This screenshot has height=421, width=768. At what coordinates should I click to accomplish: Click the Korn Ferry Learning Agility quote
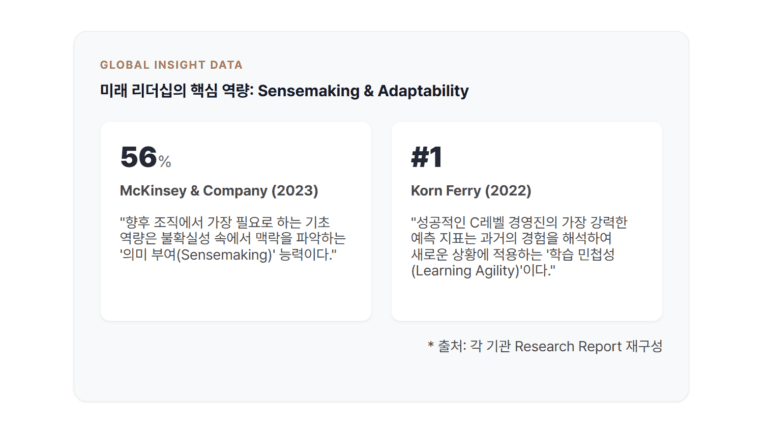[519, 246]
